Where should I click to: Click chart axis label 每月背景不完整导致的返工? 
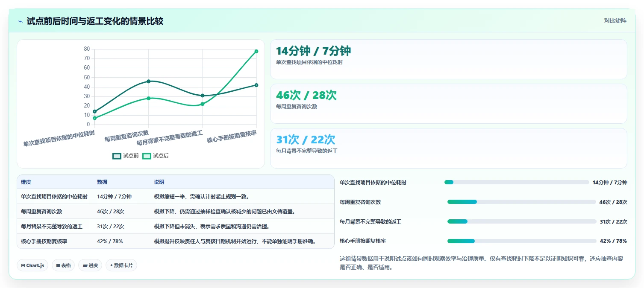pyautogui.click(x=170, y=138)
